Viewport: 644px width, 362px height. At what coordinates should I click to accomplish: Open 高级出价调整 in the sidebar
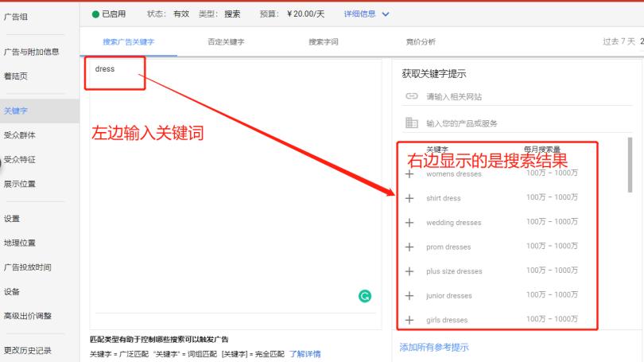(x=28, y=316)
